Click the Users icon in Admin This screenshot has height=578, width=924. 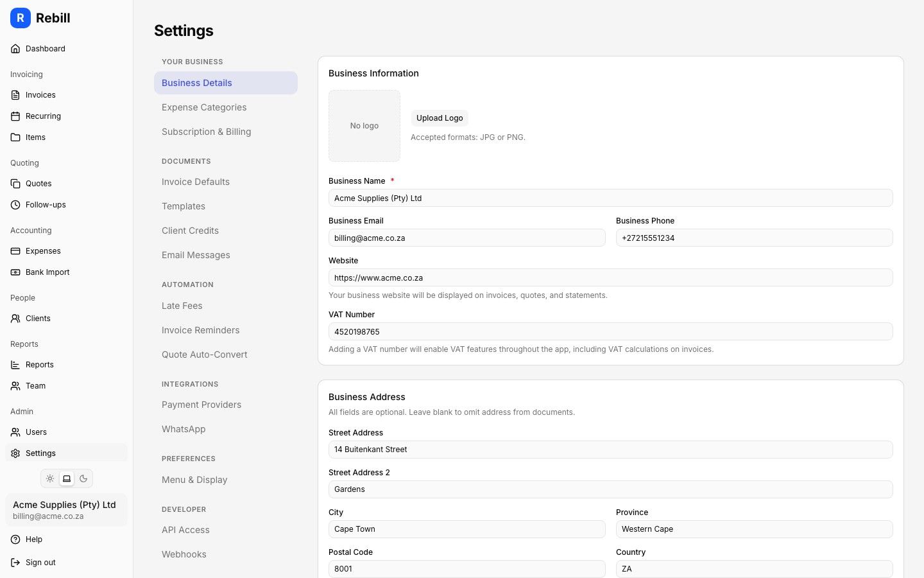(x=15, y=432)
